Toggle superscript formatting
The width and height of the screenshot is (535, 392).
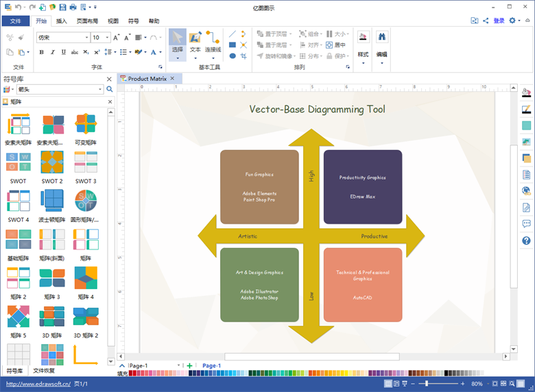tap(97, 52)
